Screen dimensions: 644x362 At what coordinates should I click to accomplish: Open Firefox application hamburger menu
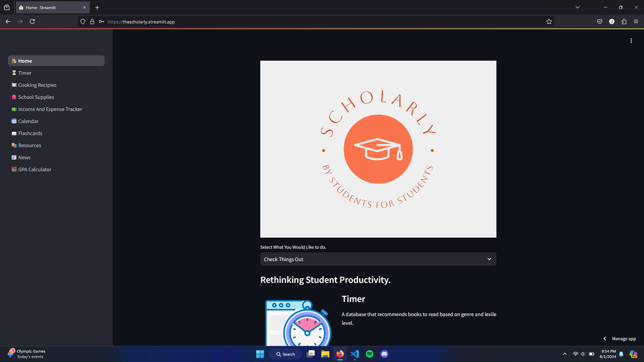pos(636,22)
